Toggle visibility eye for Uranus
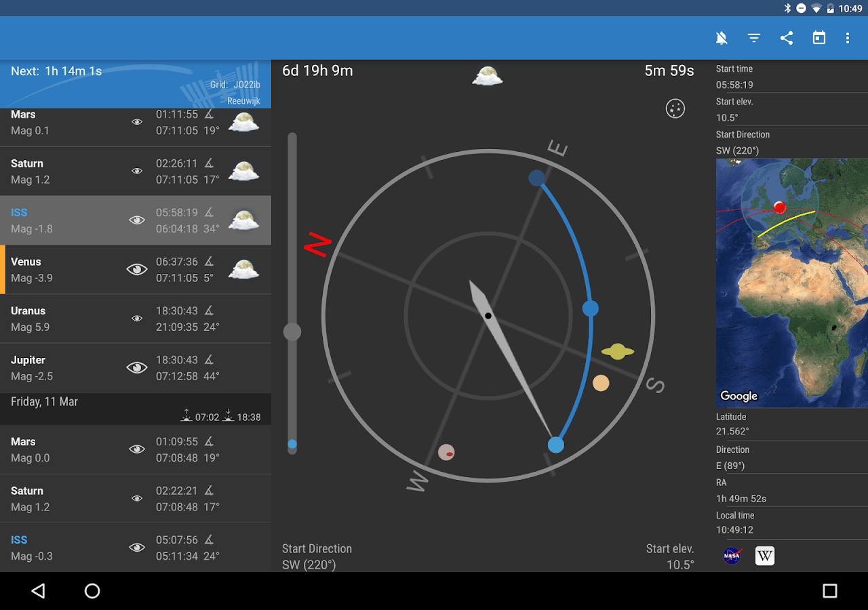The width and height of the screenshot is (868, 610). pyautogui.click(x=137, y=319)
